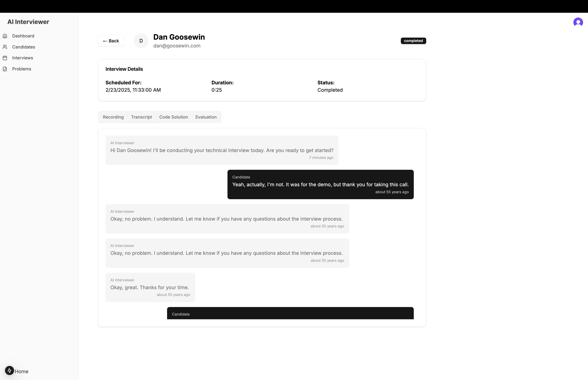Go to Problems in the sidebar
Image resolution: width=588 pixels, height=380 pixels.
tap(22, 69)
